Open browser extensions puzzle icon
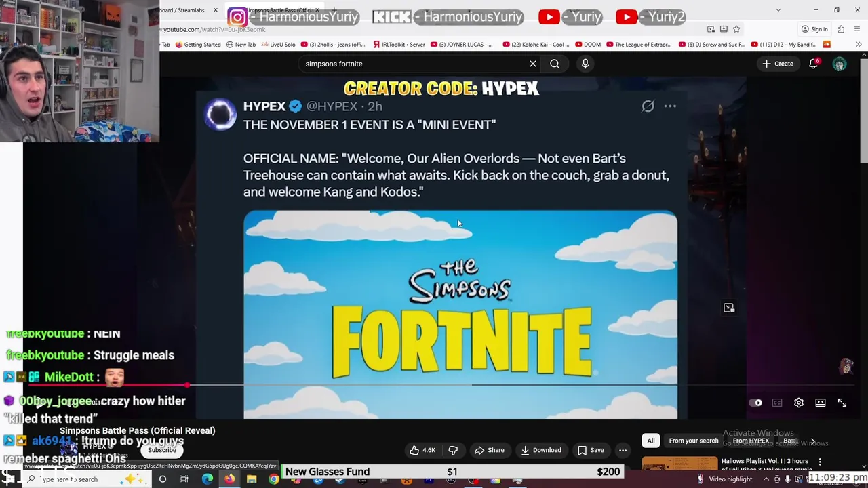The image size is (868, 488). [x=841, y=29]
